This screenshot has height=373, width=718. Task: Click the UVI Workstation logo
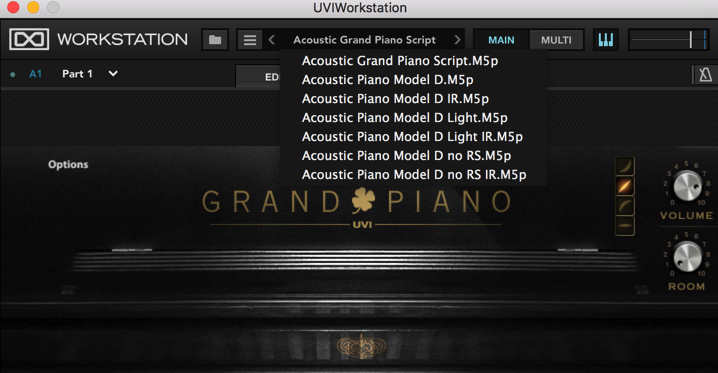29,39
